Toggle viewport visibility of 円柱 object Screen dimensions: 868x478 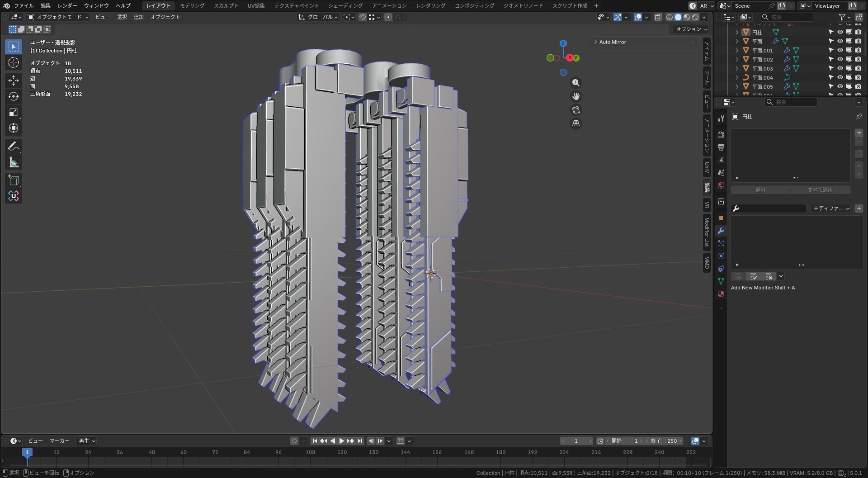pos(840,32)
